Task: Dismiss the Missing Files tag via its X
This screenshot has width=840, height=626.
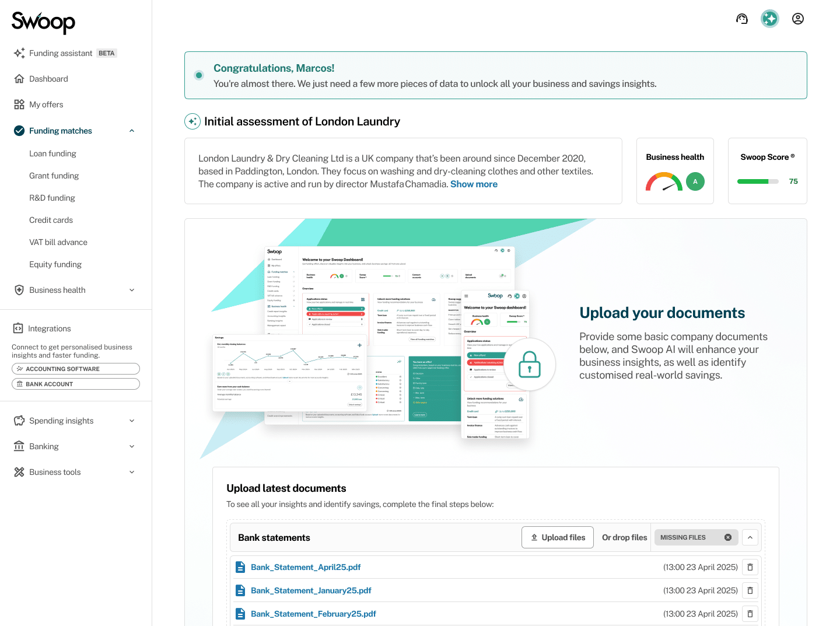Action: coord(727,537)
